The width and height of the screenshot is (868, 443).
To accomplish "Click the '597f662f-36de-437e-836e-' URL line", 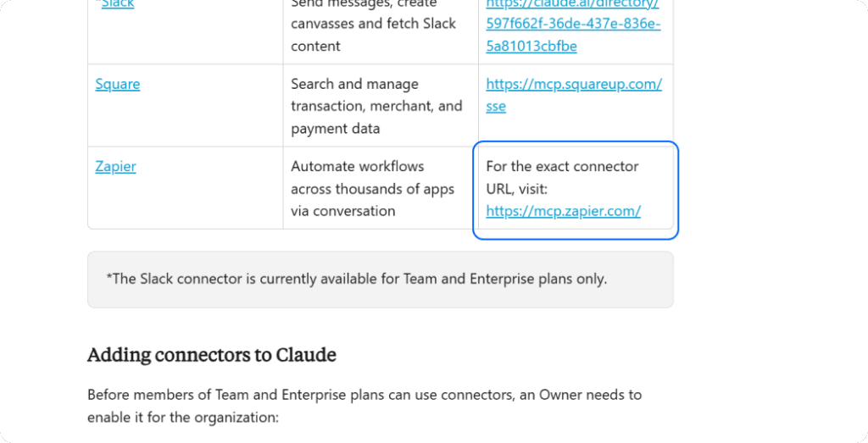I will point(573,24).
